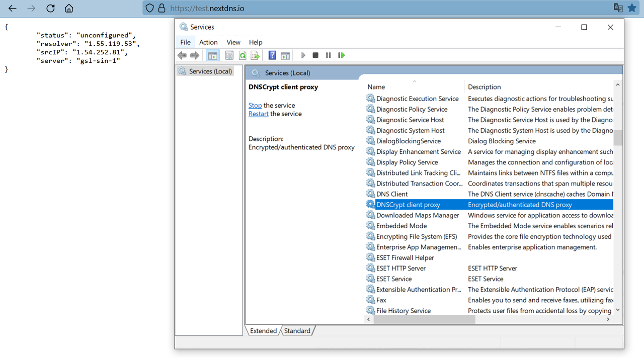Switch to the Standard tab
The height and width of the screenshot is (358, 644).
297,331
